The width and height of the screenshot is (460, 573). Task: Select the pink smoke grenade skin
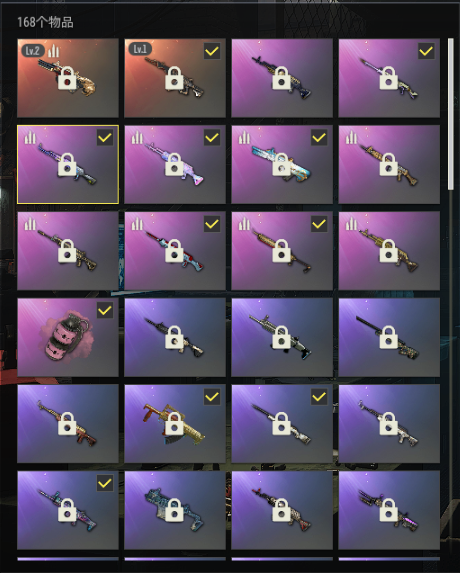(68, 337)
